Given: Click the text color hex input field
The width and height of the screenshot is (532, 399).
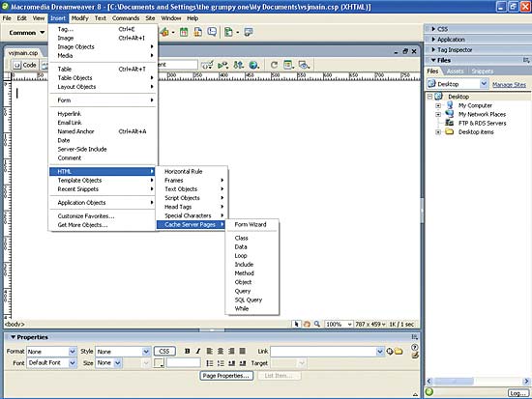Looking at the screenshot, I should coord(183,363).
